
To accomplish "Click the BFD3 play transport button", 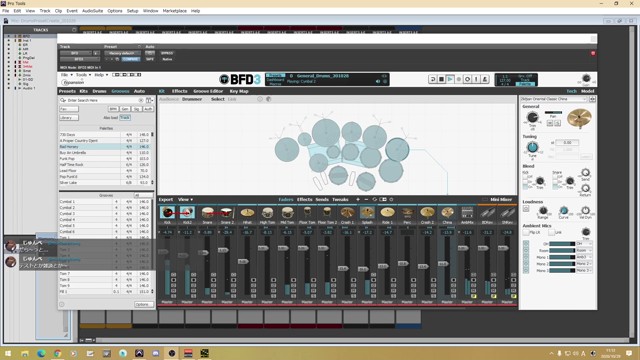I will point(450,79).
